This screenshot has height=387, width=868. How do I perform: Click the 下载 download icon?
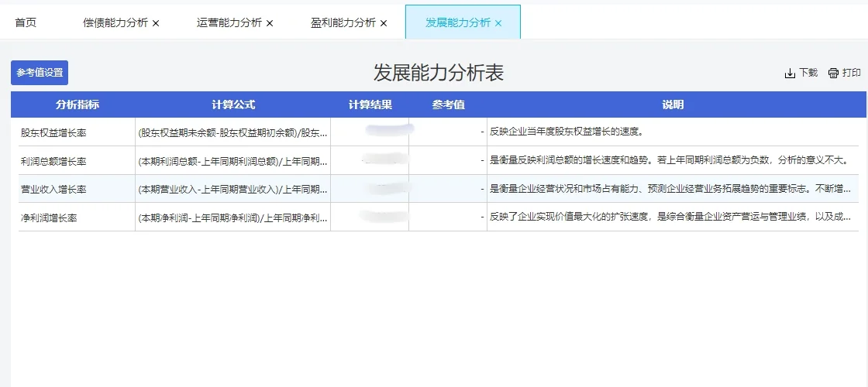pos(790,74)
